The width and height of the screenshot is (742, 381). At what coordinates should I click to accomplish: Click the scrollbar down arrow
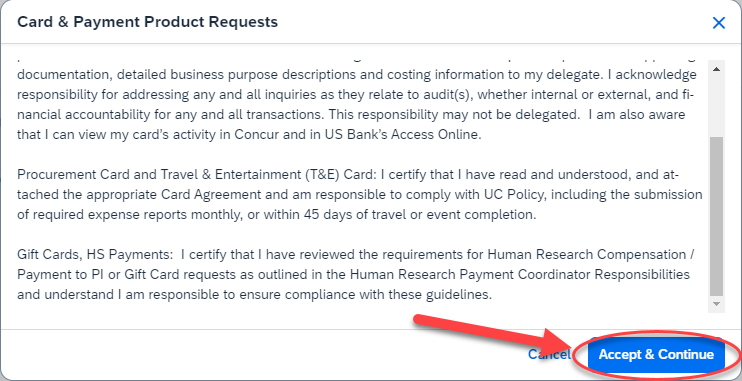point(716,303)
